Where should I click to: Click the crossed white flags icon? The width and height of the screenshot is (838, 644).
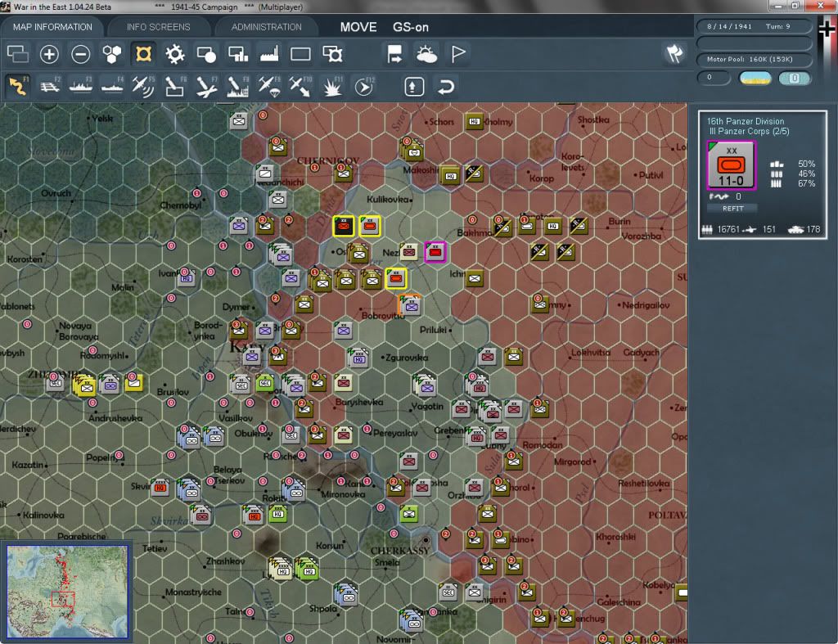pos(674,53)
